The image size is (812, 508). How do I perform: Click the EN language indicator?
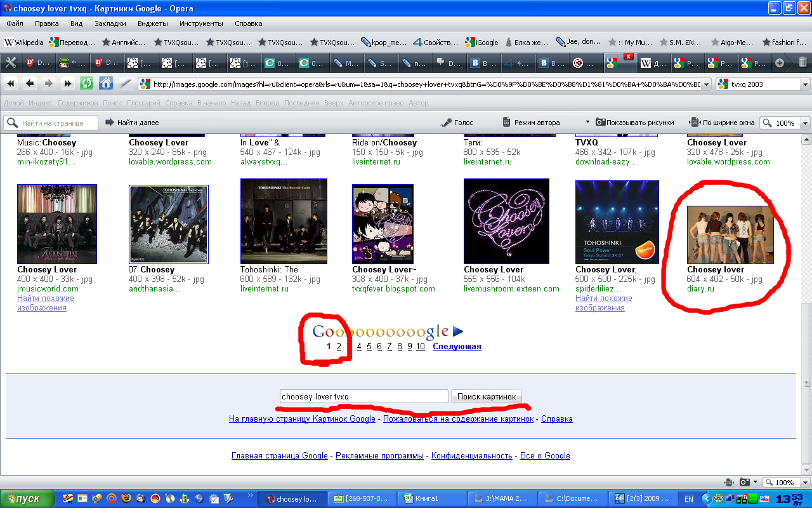tap(689, 499)
